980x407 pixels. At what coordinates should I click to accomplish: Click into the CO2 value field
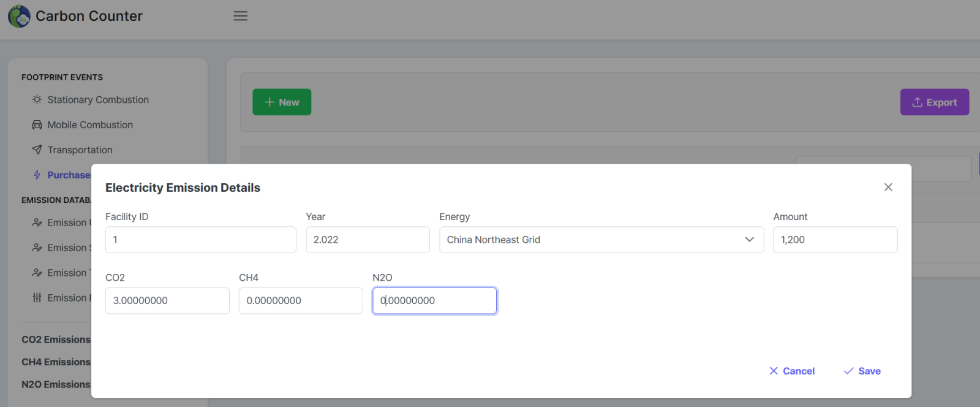[167, 301]
